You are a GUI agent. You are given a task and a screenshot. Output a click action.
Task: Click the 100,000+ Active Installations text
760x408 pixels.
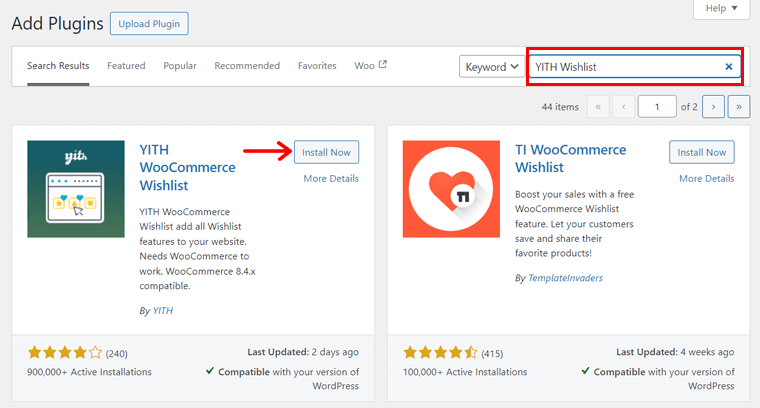point(465,372)
